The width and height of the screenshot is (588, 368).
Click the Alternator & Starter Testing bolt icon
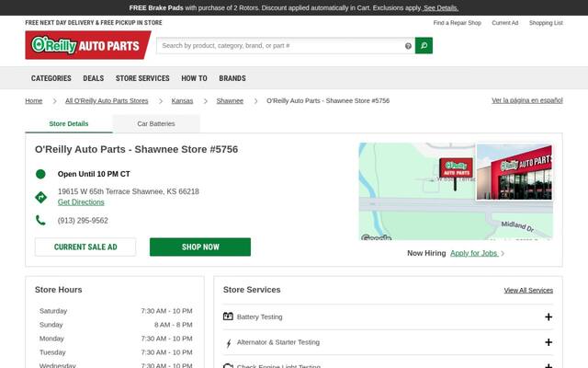pos(229,343)
